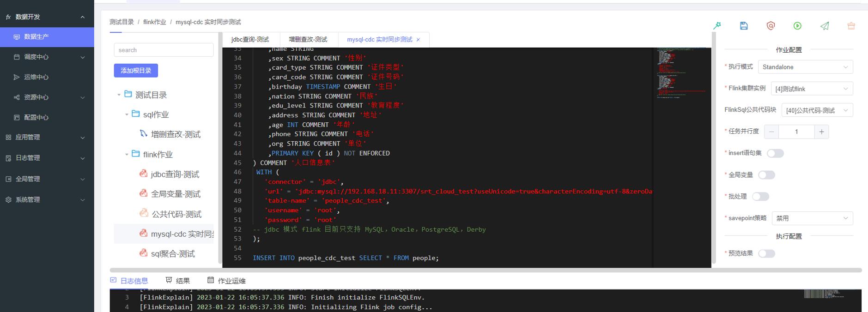Viewport: 868px width, 312px height.
Task: Click the fx icon beside 数据开发
Action: [8, 17]
